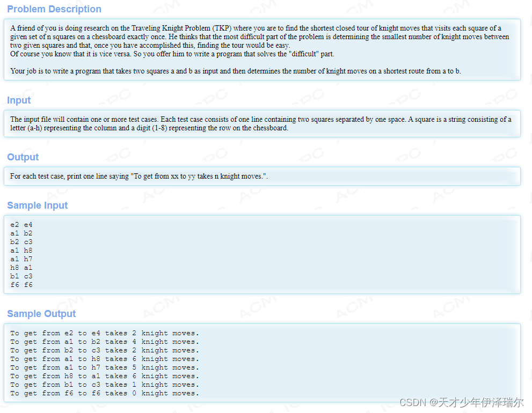Viewport: 532px width, 413px height.
Task: Click the Input section heading
Action: [19, 100]
